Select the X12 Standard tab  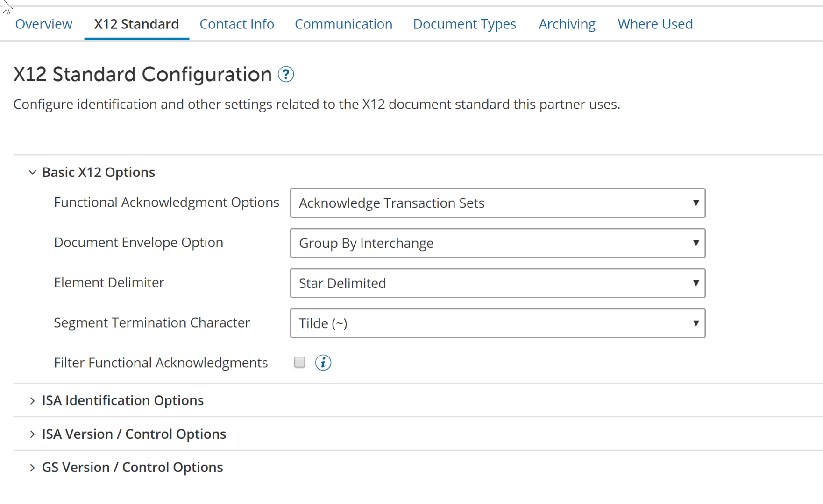(x=136, y=24)
